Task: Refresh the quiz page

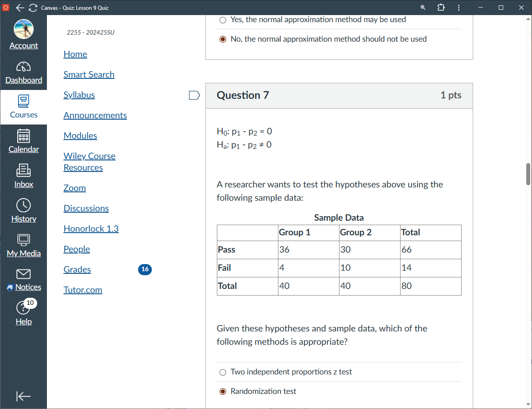Action: (32, 8)
